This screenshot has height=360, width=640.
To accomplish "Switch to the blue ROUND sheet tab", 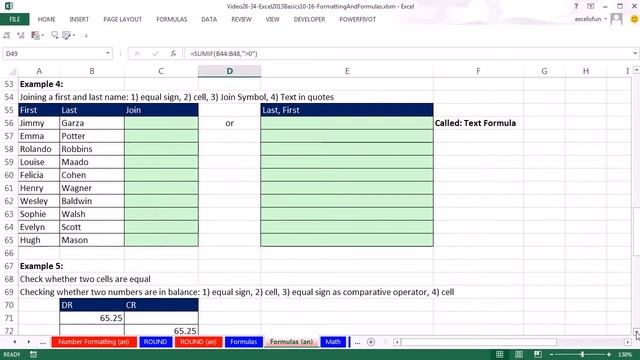I will click(x=155, y=342).
